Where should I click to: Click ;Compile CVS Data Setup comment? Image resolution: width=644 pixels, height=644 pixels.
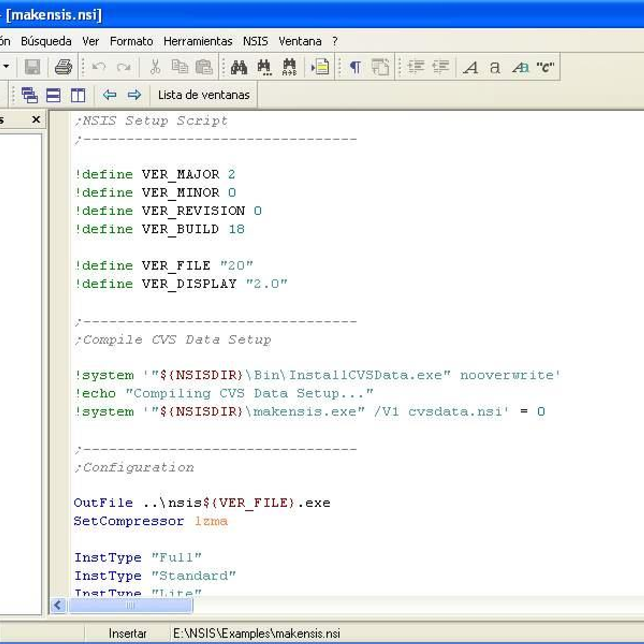coord(173,340)
